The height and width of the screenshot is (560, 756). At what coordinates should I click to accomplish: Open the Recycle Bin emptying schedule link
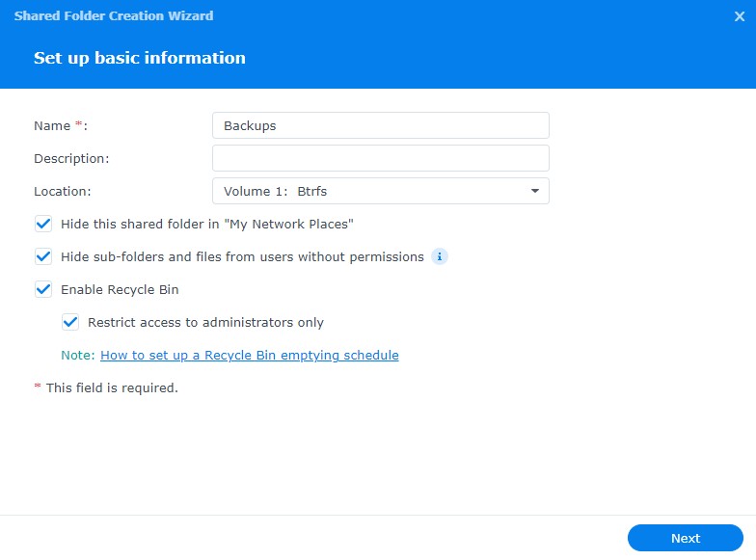(249, 355)
